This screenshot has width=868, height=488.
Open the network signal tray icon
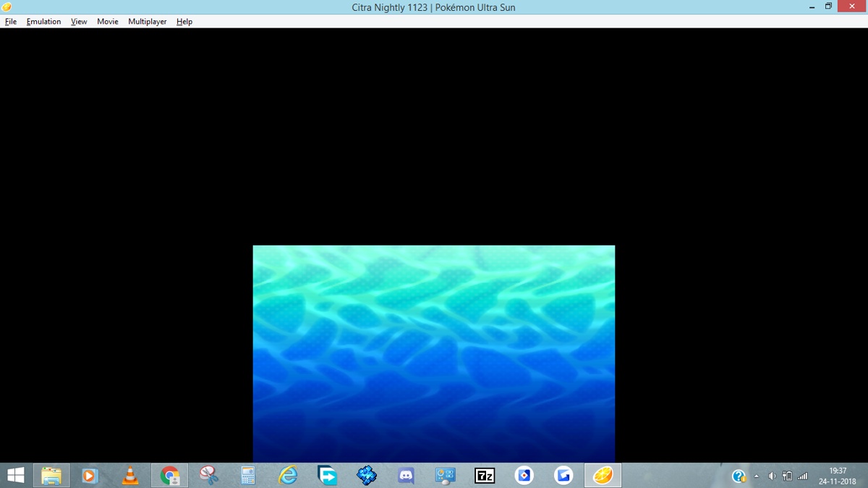(x=802, y=476)
